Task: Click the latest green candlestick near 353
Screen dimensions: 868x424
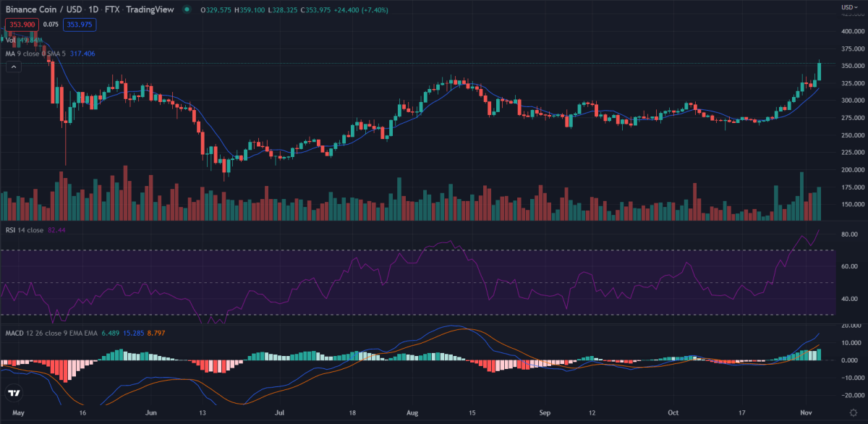Action: (x=819, y=72)
